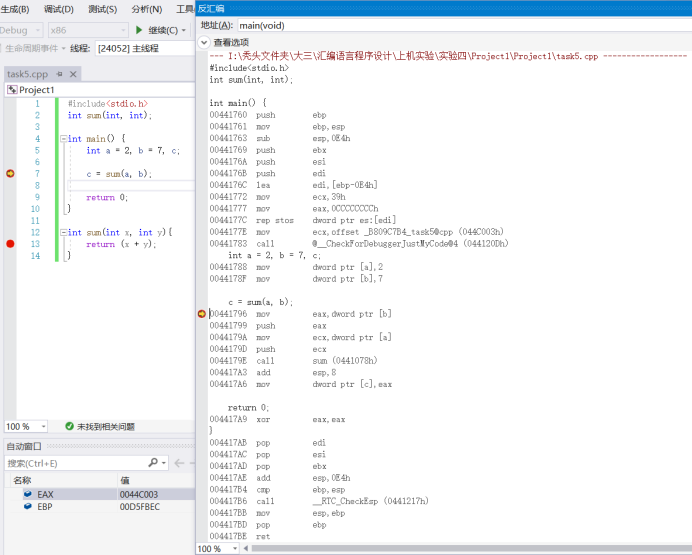Open the 调试(D) debug menu
Image resolution: width=692 pixels, height=555 pixels.
coord(59,9)
